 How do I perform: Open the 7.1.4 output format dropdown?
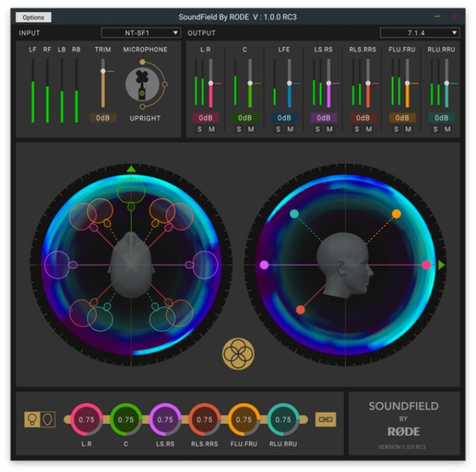point(419,33)
